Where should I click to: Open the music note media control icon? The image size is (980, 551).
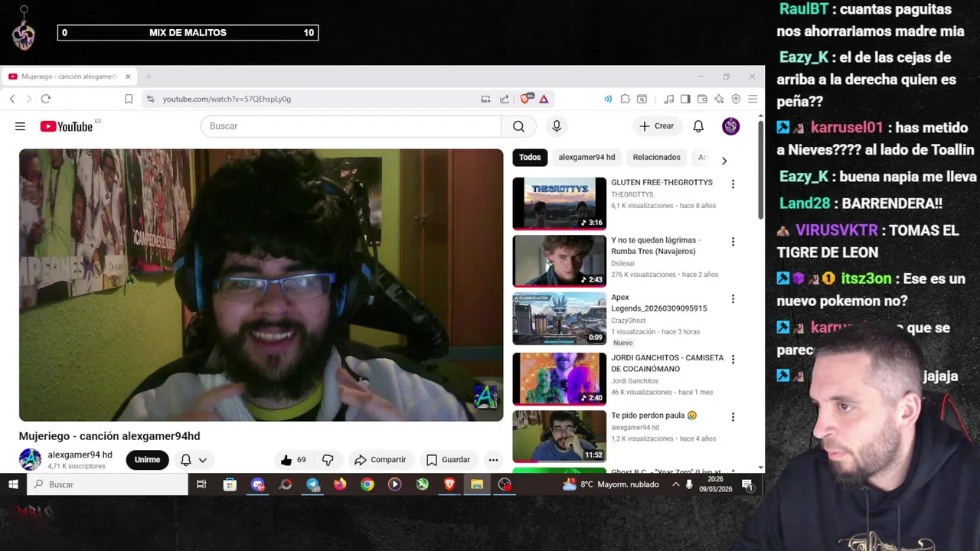point(668,99)
